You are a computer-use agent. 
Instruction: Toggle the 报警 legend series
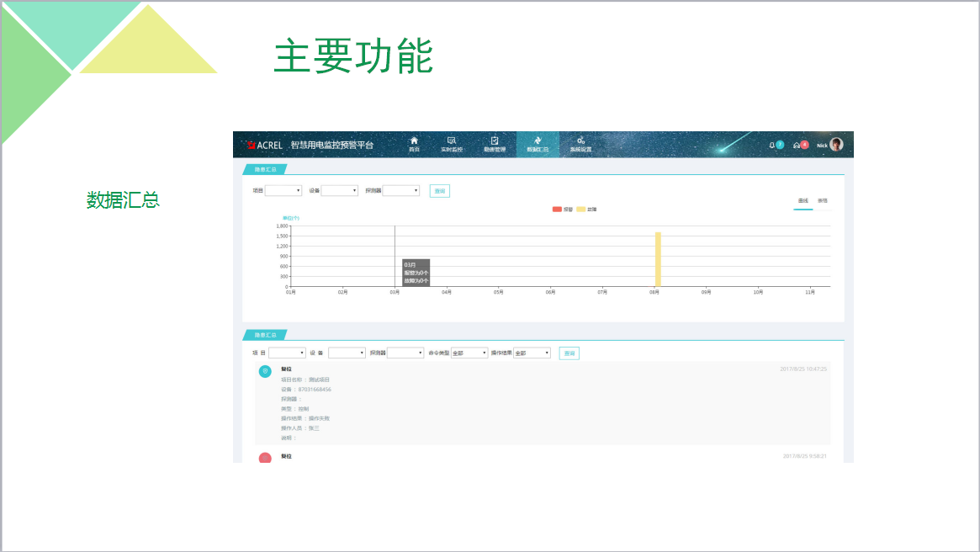[557, 209]
